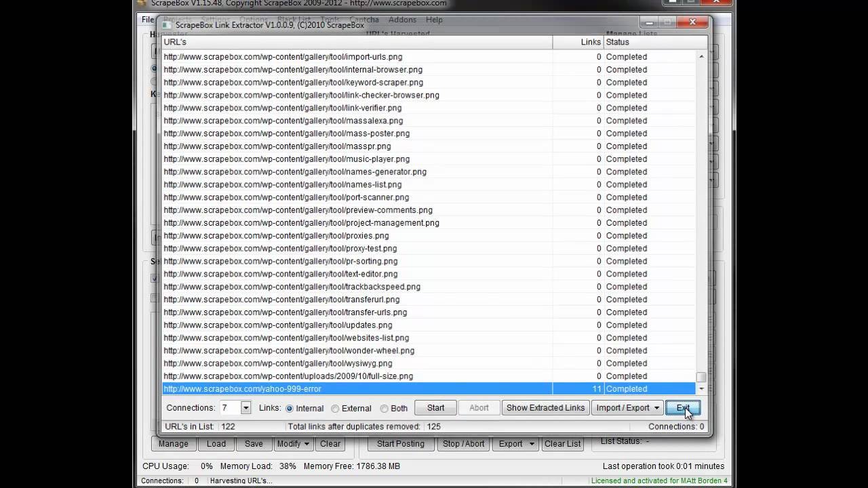Click Load button in main window
Image resolution: width=868 pixels, height=488 pixels.
click(x=216, y=444)
